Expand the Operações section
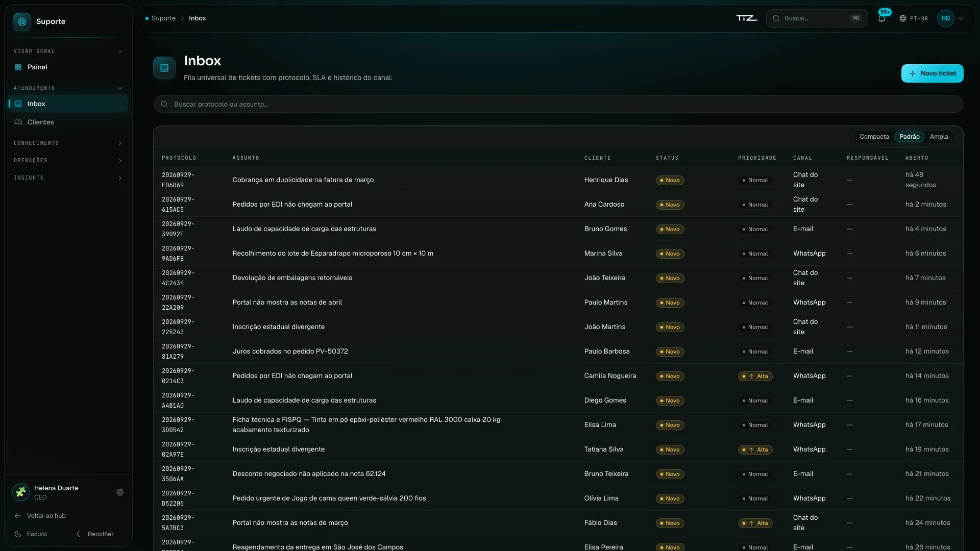980x551 pixels. pyautogui.click(x=120, y=161)
